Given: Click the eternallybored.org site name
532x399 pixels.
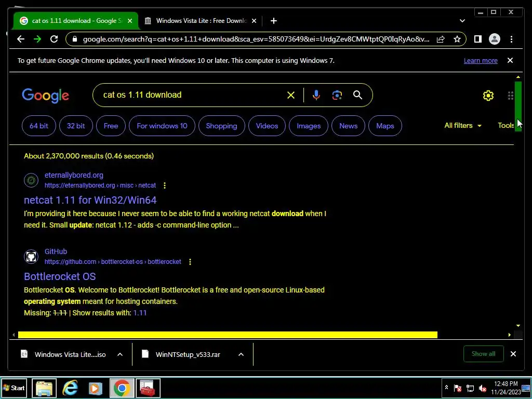Looking at the screenshot, I should pos(74,176).
